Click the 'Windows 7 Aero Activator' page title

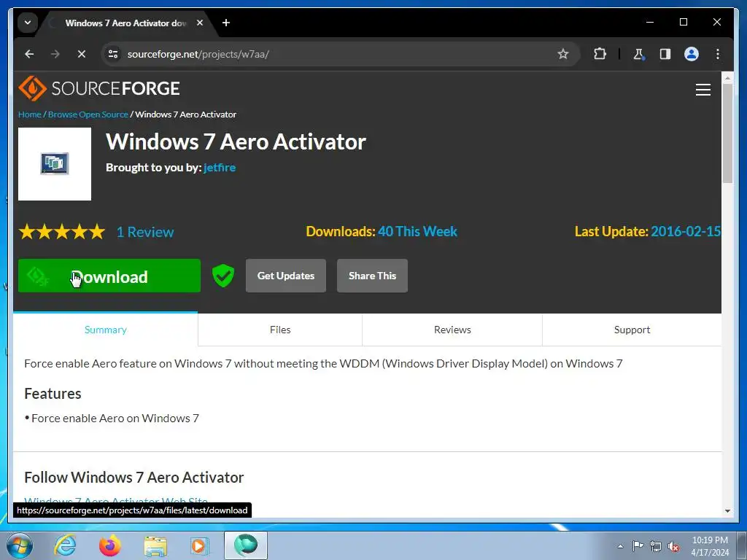tap(236, 142)
